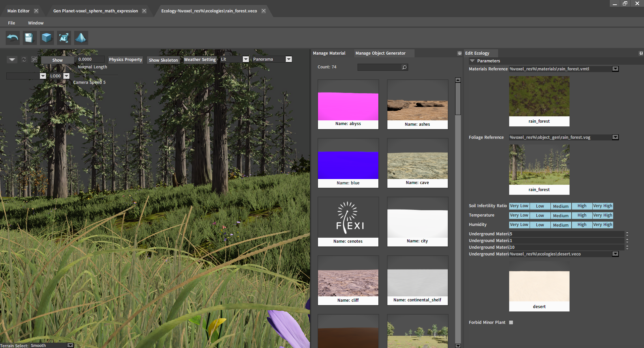644x348 pixels.
Task: Open the Window menu
Action: tap(36, 23)
